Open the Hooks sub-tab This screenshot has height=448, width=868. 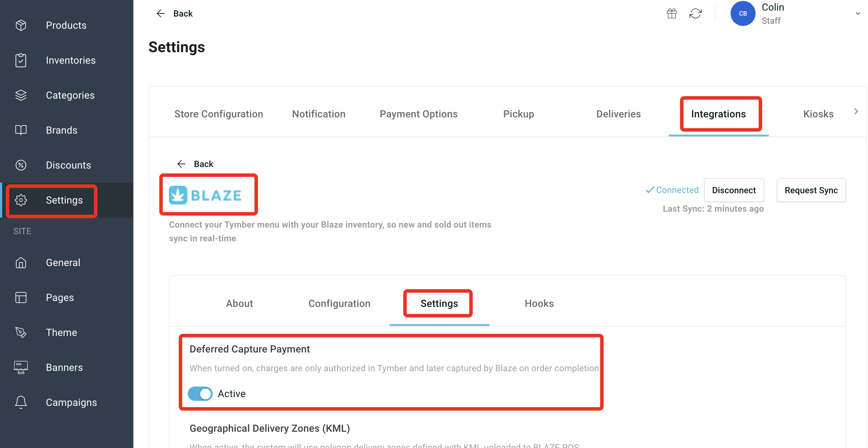click(x=539, y=303)
